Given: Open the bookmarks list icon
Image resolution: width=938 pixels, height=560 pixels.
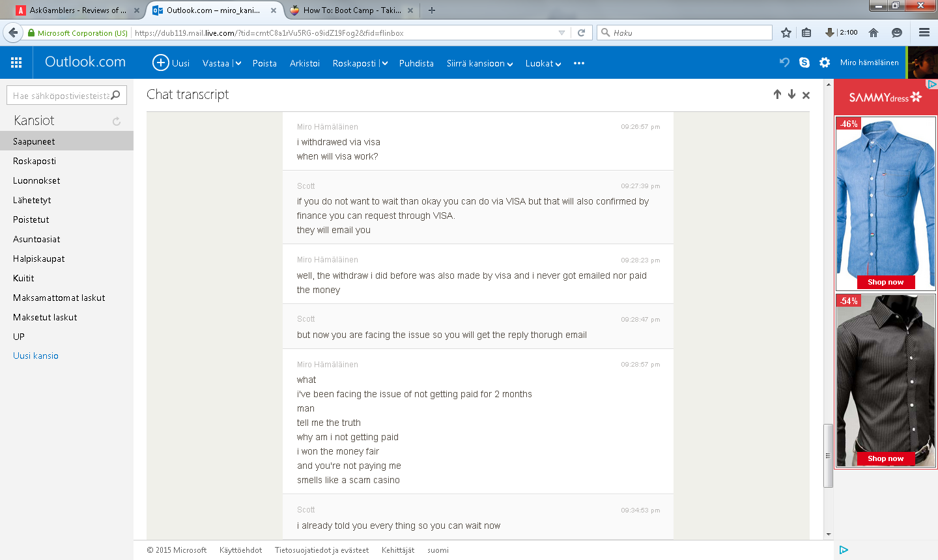Looking at the screenshot, I should tap(806, 33).
